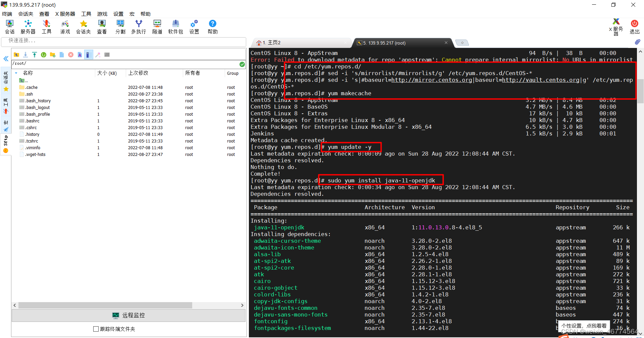Open the X服务器 menu
This screenshot has width=644, height=338.
point(65,14)
